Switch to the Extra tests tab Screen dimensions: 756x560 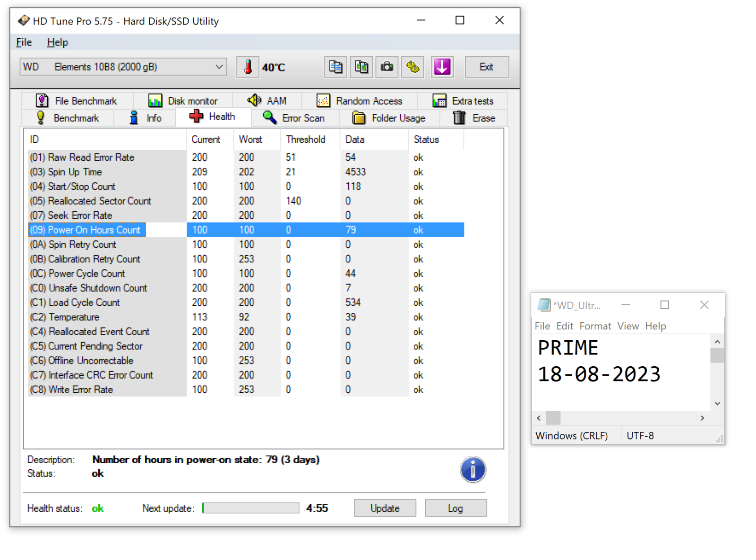(463, 101)
